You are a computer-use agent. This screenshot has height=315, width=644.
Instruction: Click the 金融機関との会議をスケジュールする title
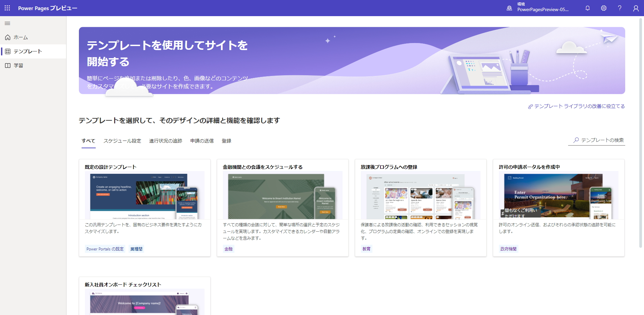tap(263, 167)
